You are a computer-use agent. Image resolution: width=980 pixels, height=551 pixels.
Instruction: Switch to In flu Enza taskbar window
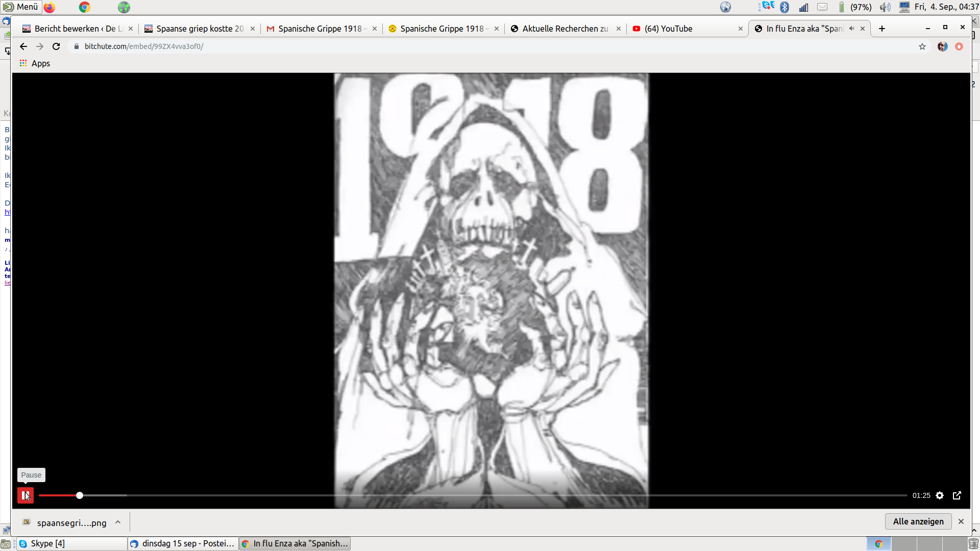[295, 544]
